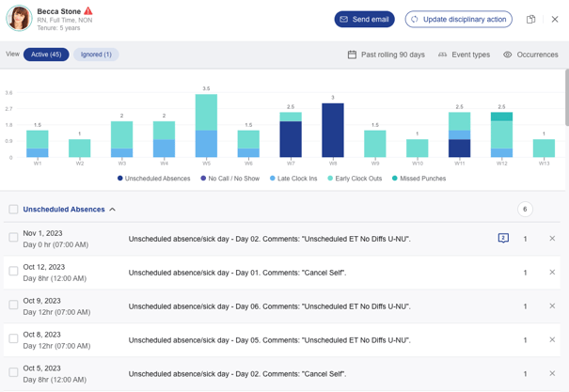Click the red warning alert icon
569x392 pixels.
point(88,11)
